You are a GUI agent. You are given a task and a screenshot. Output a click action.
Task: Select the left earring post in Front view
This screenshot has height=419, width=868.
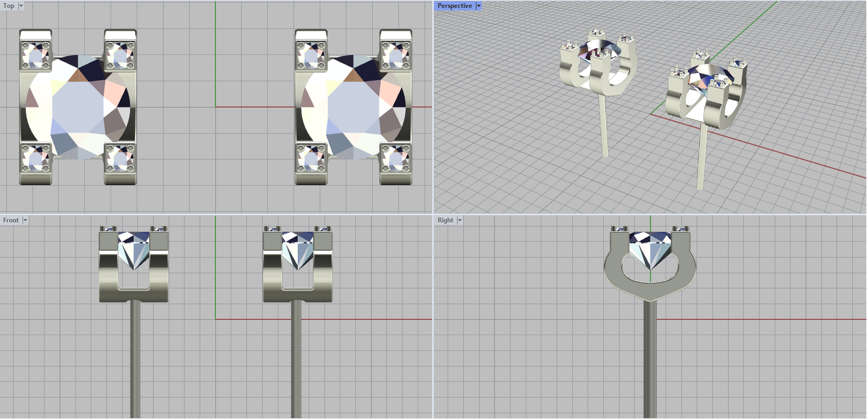pos(135,358)
